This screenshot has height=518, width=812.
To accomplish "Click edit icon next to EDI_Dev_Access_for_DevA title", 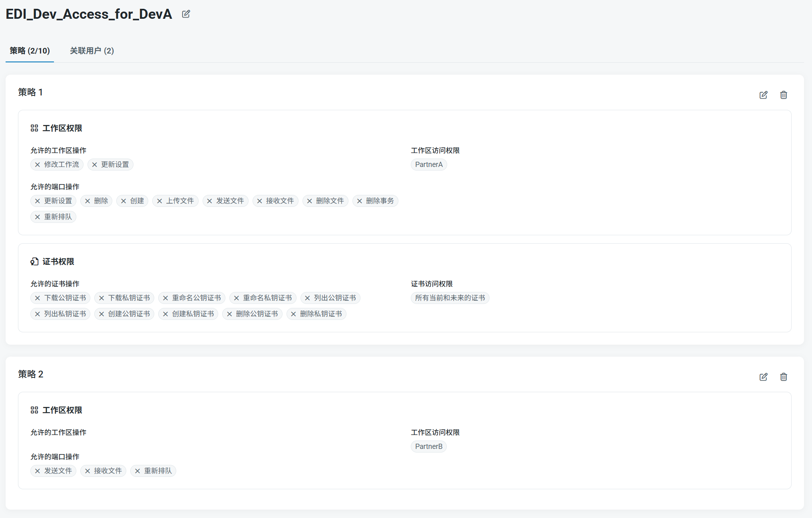I will coord(186,14).
